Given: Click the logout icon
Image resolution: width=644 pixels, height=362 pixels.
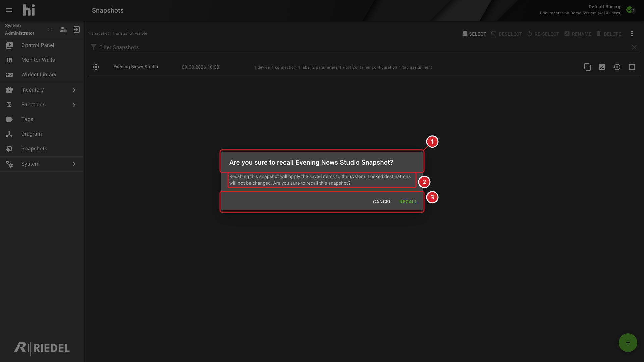Looking at the screenshot, I should (76, 29).
